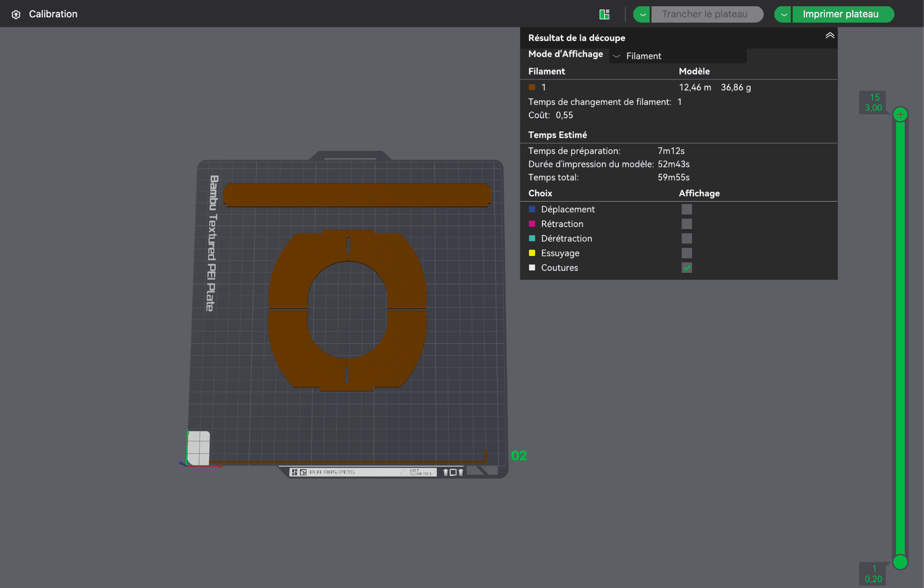Screen dimensions: 924x588
Task: Click the Calibration gear icon
Action: click(x=16, y=14)
